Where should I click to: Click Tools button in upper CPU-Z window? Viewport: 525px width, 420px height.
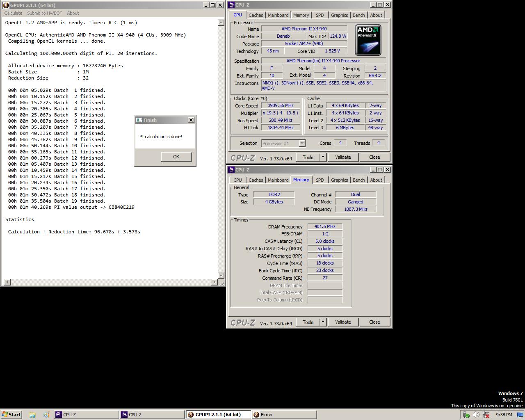[308, 157]
